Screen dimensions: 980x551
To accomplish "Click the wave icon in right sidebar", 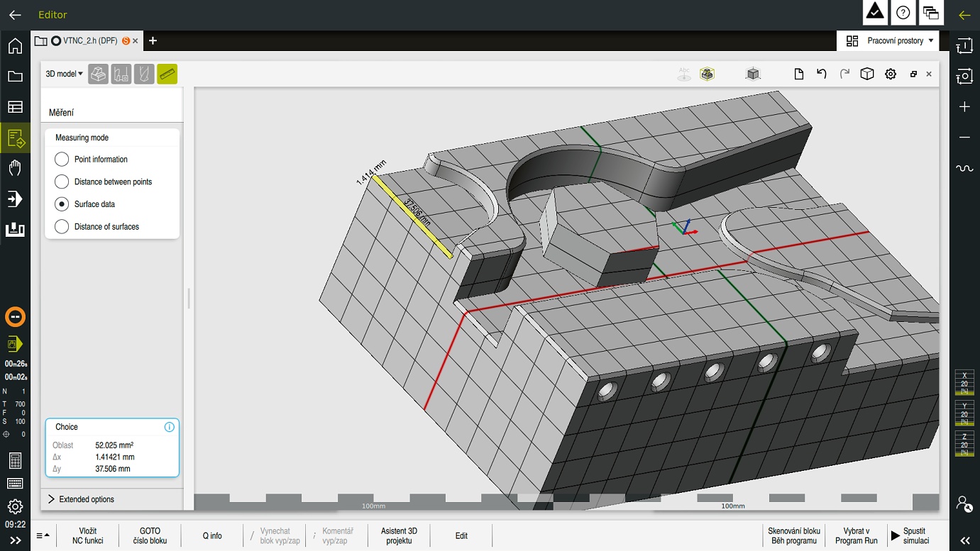I will (x=964, y=168).
